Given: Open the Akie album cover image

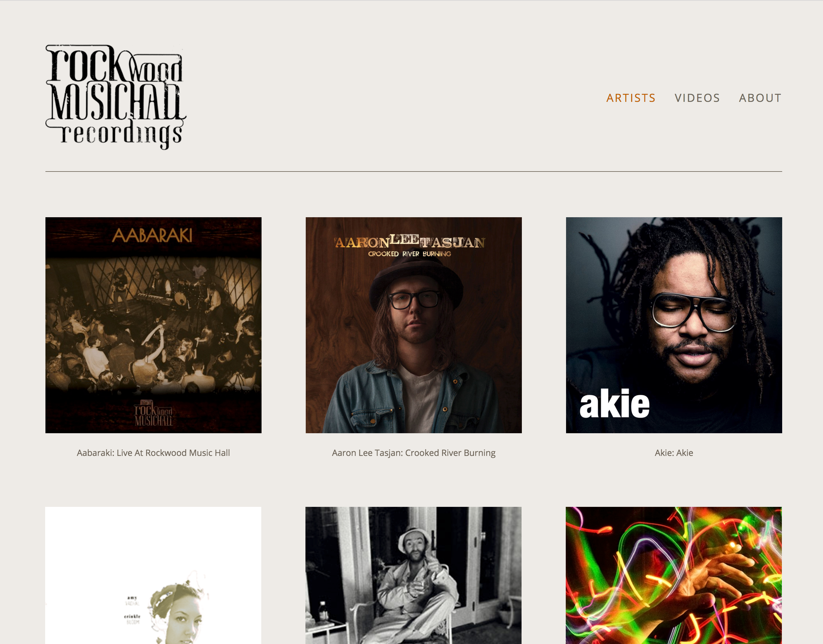Looking at the screenshot, I should point(674,325).
